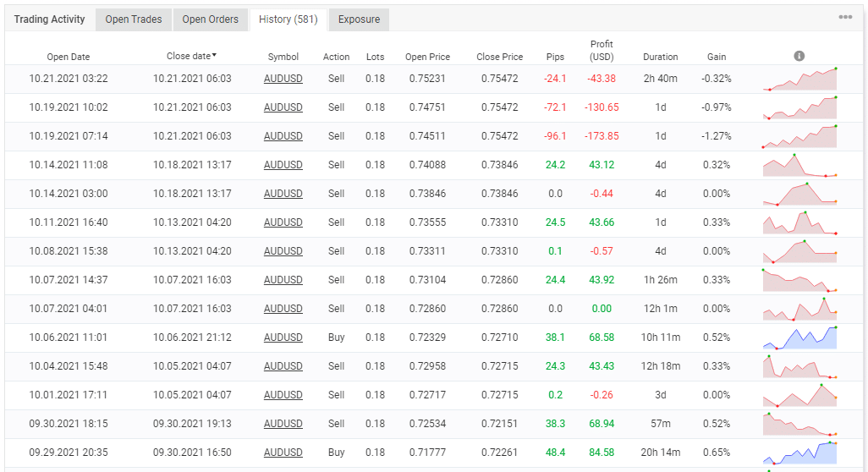Image resolution: width=868 pixels, height=472 pixels.
Task: Select the History (581) tab
Action: [288, 19]
